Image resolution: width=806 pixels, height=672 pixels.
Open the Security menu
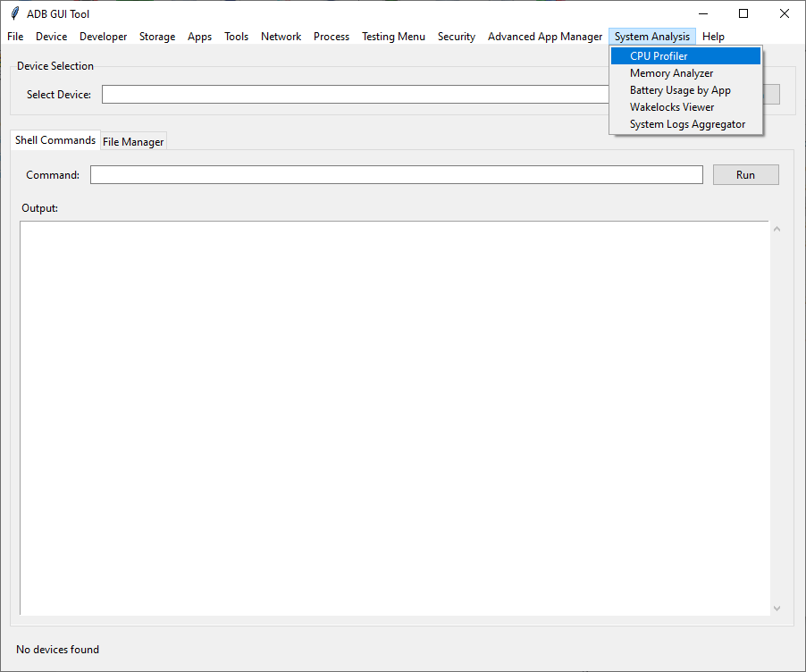click(456, 37)
